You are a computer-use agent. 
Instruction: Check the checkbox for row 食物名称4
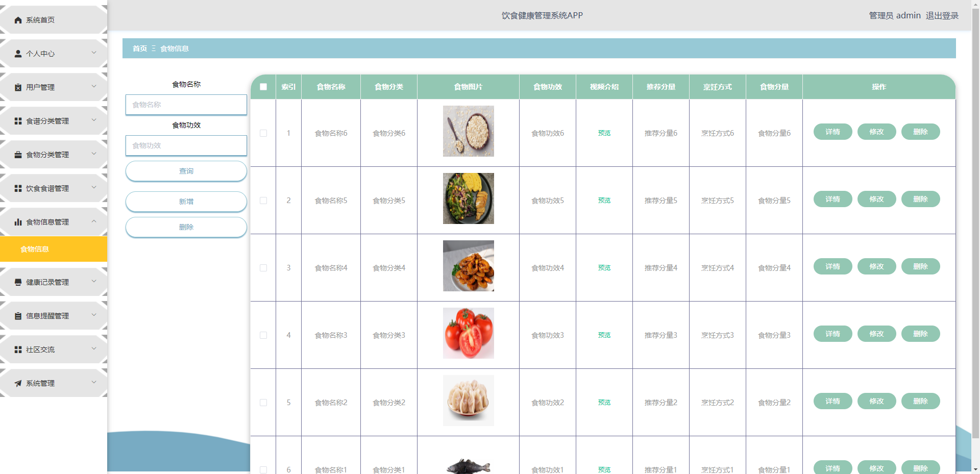[263, 268]
